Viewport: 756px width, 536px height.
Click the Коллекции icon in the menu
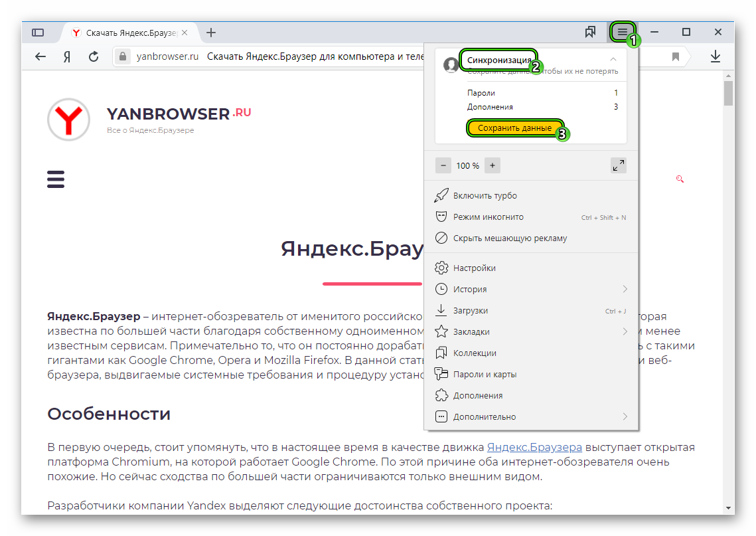[441, 353]
